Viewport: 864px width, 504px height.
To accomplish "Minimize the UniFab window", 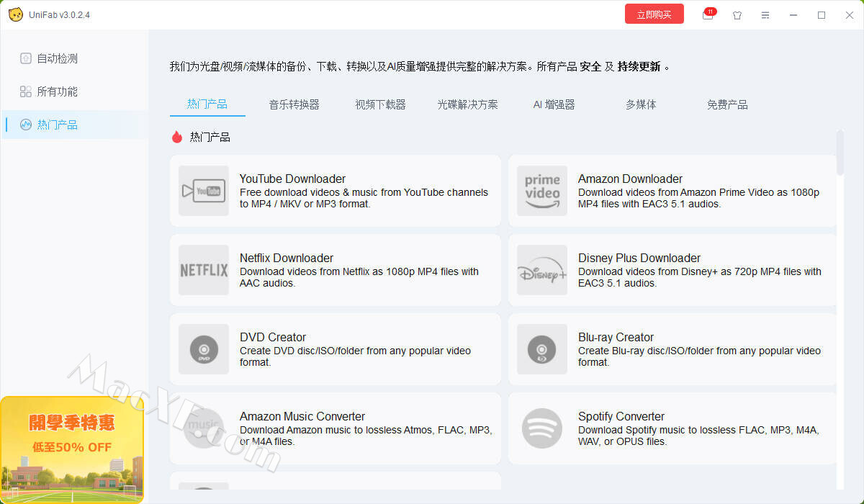I will tap(793, 15).
